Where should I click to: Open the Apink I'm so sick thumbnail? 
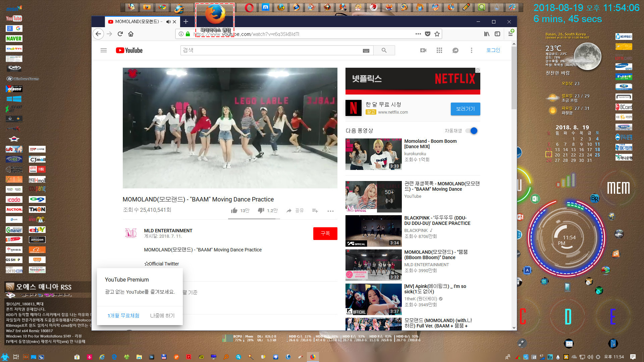[x=373, y=299]
